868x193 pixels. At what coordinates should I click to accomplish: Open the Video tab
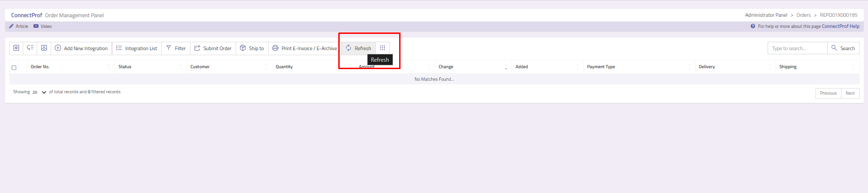[43, 26]
